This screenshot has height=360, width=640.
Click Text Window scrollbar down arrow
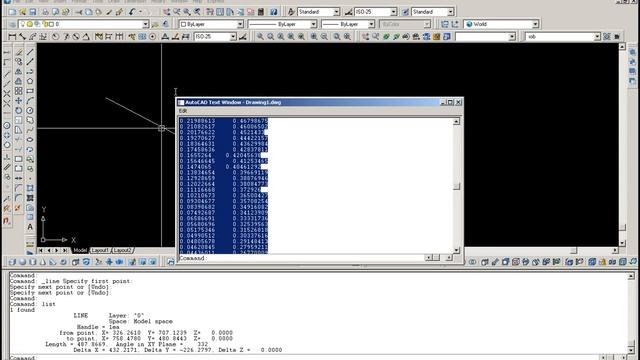(456, 250)
